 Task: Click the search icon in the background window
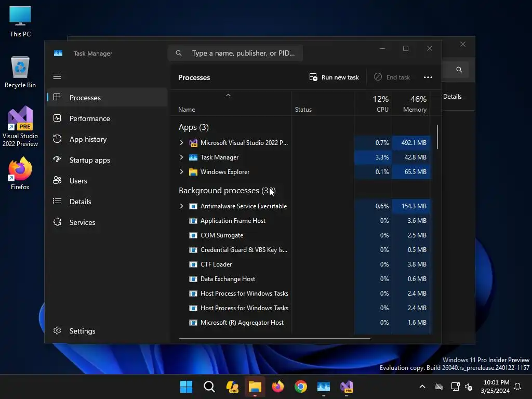pos(459,70)
